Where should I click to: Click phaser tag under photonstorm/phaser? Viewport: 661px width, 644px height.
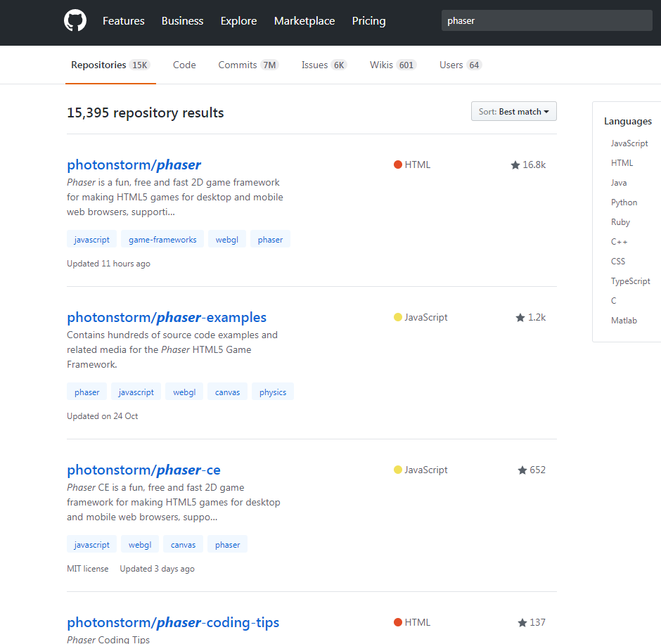tap(270, 239)
